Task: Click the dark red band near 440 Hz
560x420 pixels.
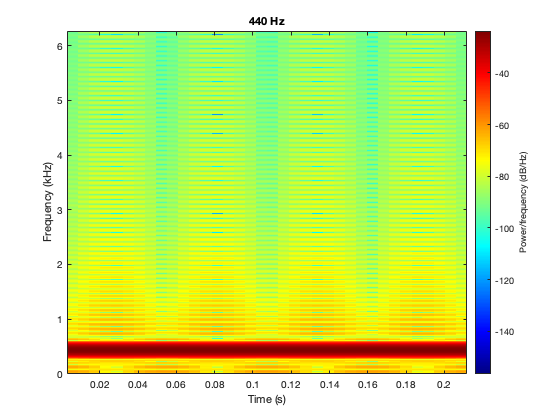Action: coord(267,350)
